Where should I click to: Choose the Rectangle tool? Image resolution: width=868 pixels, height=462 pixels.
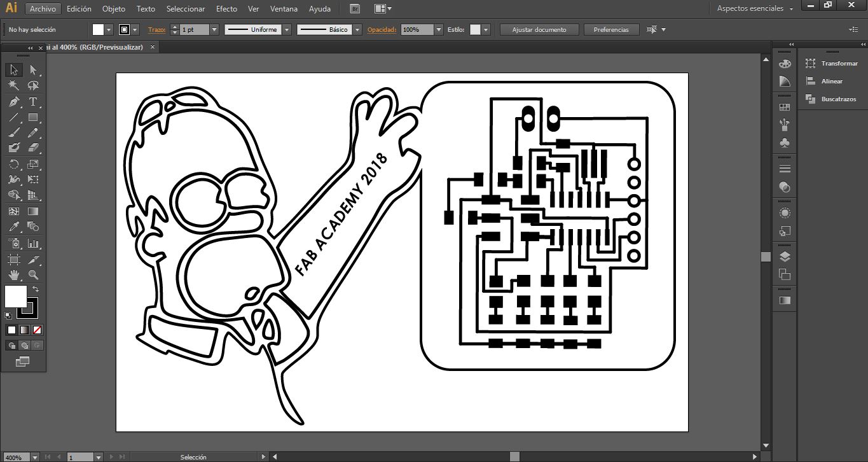[33, 117]
